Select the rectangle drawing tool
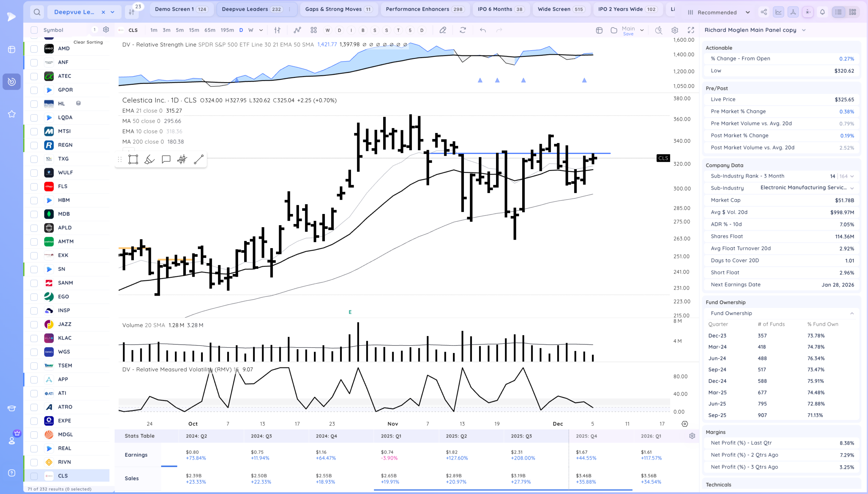The image size is (868, 494). tap(133, 159)
